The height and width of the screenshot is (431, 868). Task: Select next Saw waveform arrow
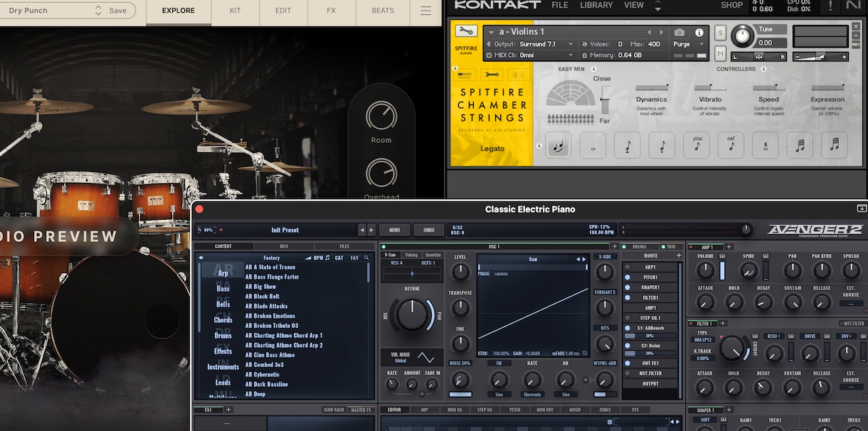coord(586,259)
